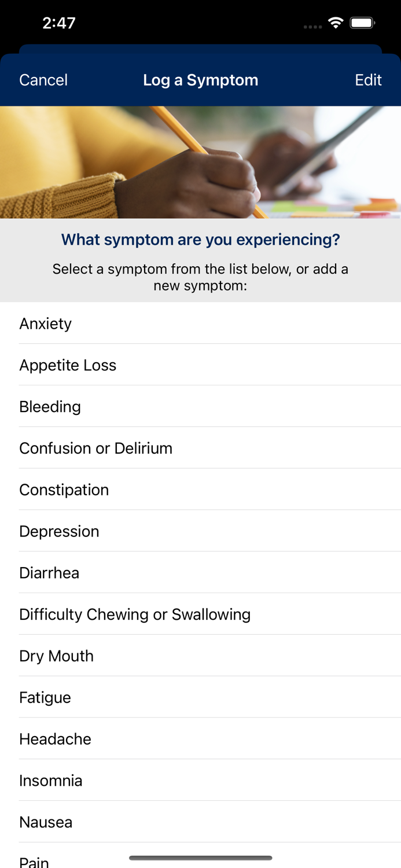Choose Appetite Loss as your symptom

pyautogui.click(x=68, y=365)
